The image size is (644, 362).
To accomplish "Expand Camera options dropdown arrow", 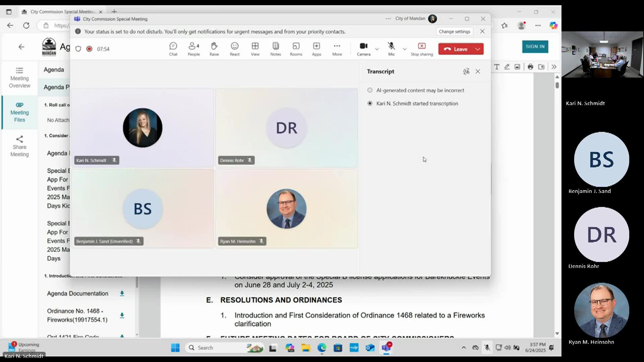I will click(x=377, y=49).
